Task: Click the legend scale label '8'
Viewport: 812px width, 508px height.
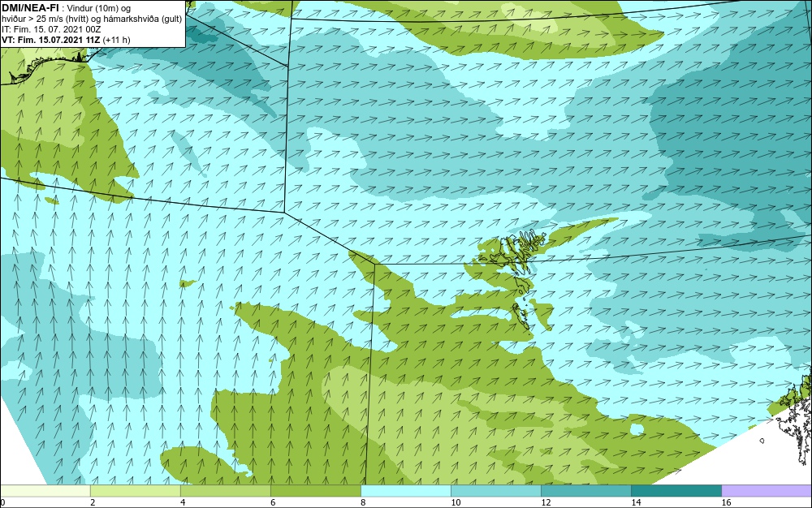Action: (x=363, y=502)
